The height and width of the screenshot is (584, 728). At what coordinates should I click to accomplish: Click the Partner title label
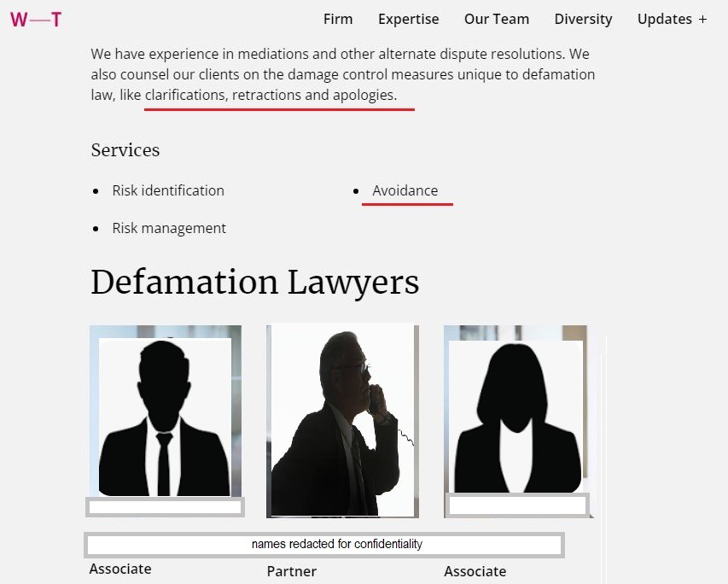pyautogui.click(x=292, y=571)
